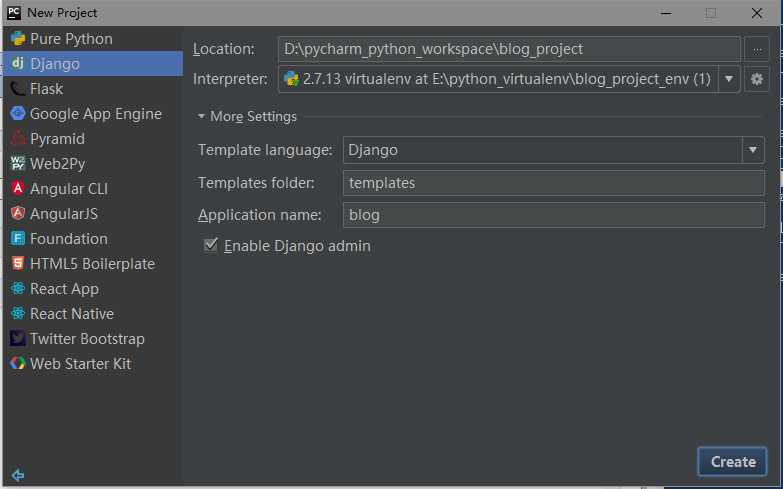Click the Templates folder field

(x=553, y=183)
